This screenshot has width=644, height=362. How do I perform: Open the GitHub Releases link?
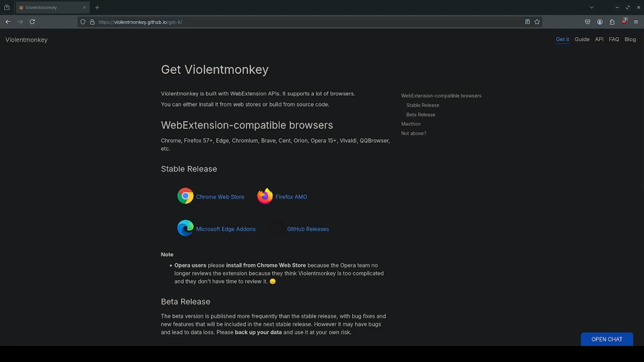(308, 229)
